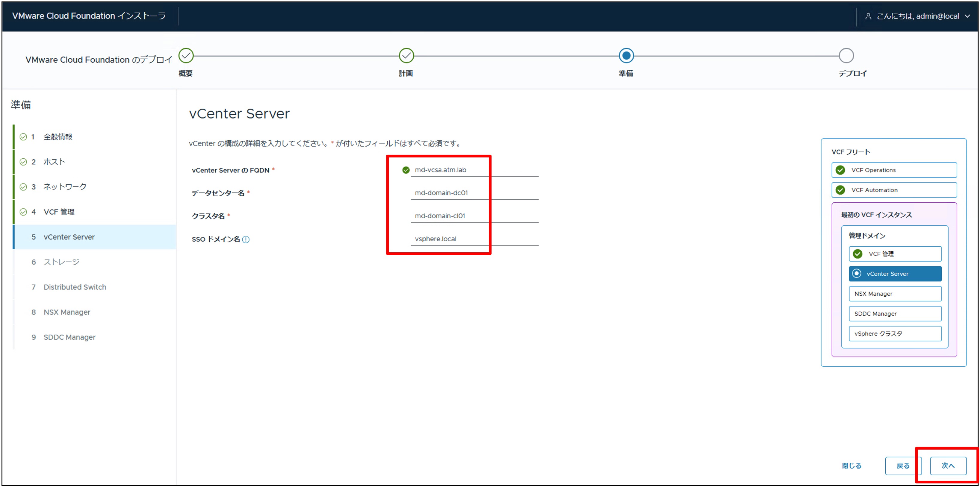Screen dimensions: 980x487
Task: Click the データセンター名 input field
Action: (x=474, y=193)
